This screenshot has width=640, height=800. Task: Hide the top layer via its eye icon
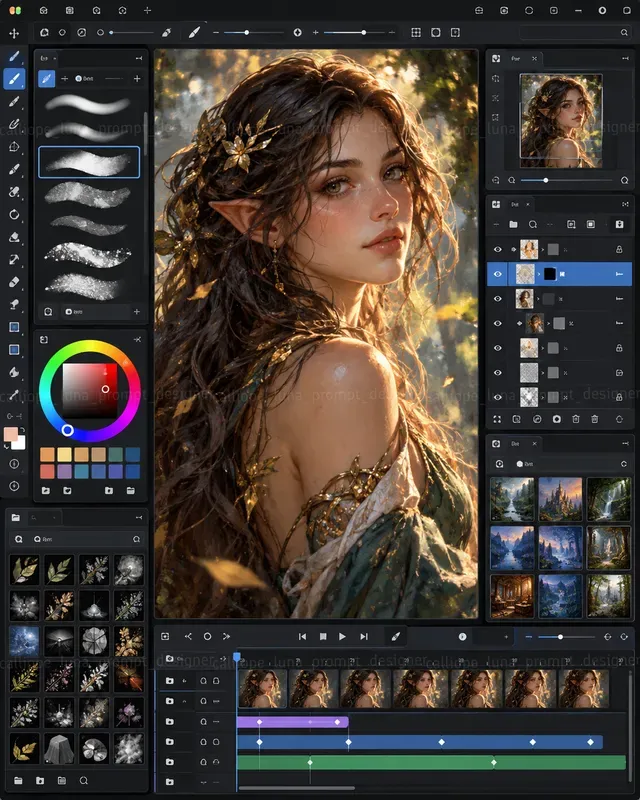click(x=498, y=249)
